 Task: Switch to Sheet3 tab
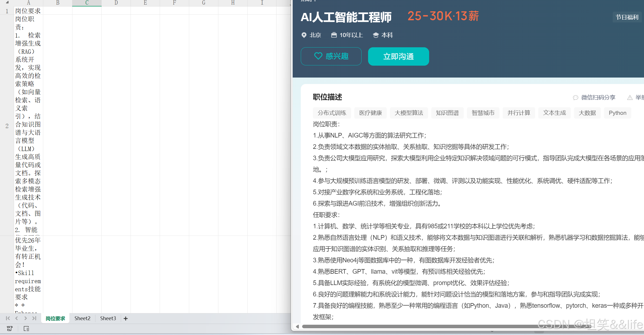pos(108,318)
